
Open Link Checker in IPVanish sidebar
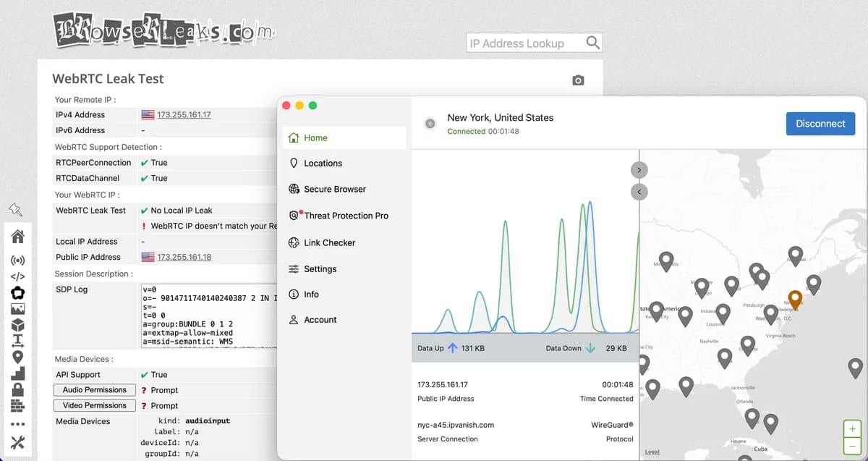tap(344, 242)
